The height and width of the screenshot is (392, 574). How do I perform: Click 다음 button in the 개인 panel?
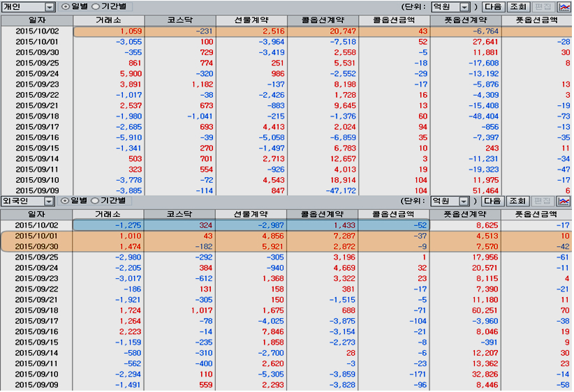coord(493,6)
